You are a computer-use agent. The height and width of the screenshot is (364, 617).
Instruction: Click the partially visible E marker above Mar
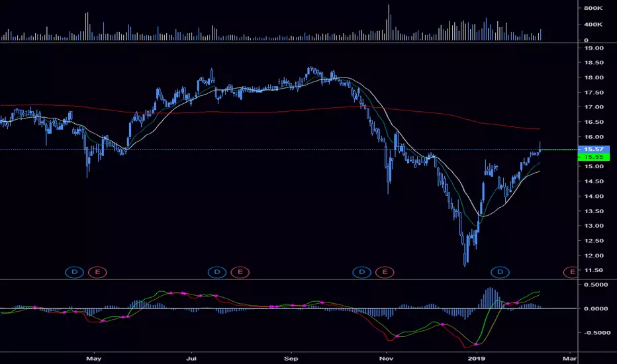[x=571, y=272]
